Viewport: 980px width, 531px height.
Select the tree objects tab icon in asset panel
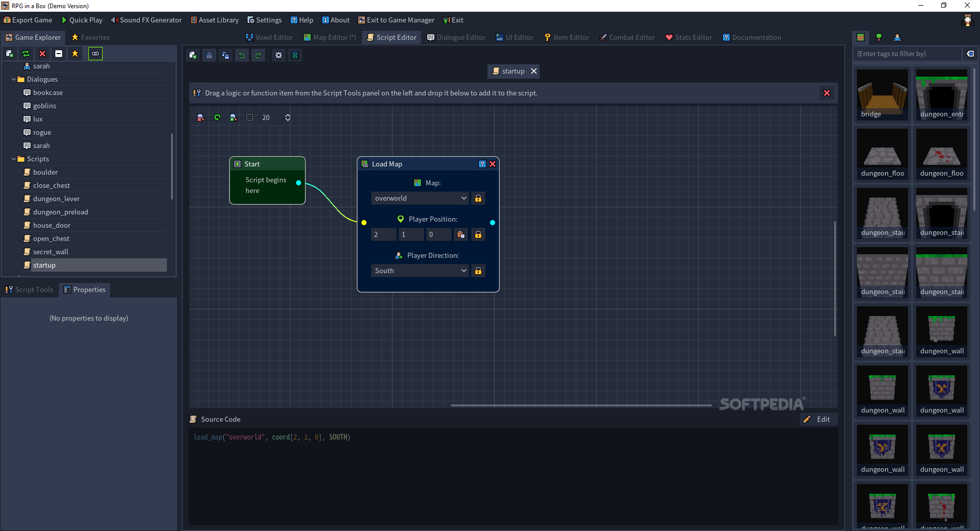click(x=879, y=37)
